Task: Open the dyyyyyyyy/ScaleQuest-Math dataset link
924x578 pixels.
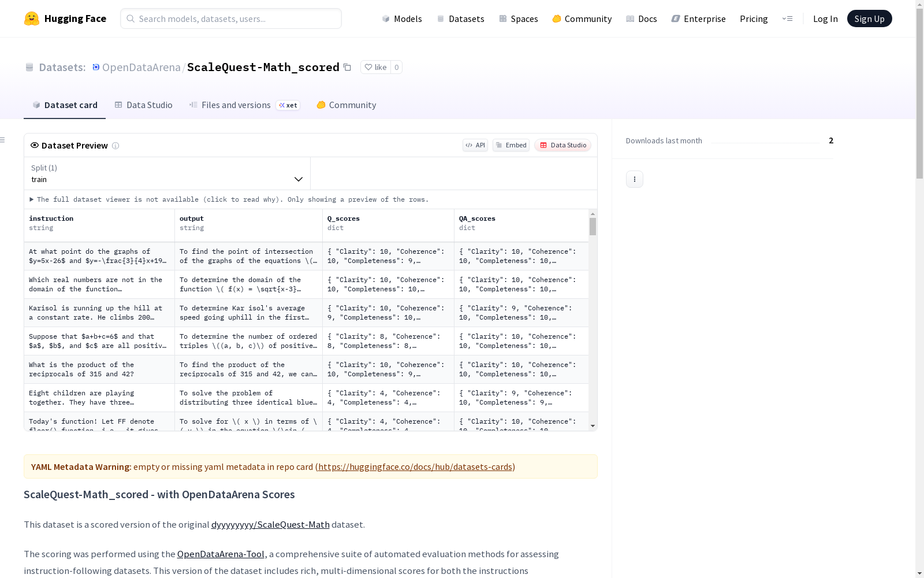Action: click(270, 524)
